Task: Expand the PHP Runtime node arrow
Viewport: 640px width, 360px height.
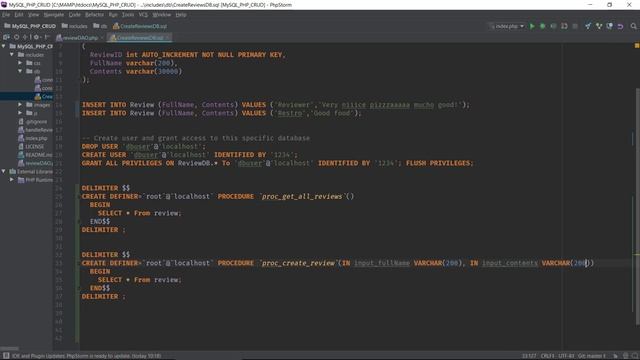Action: pyautogui.click(x=12, y=180)
